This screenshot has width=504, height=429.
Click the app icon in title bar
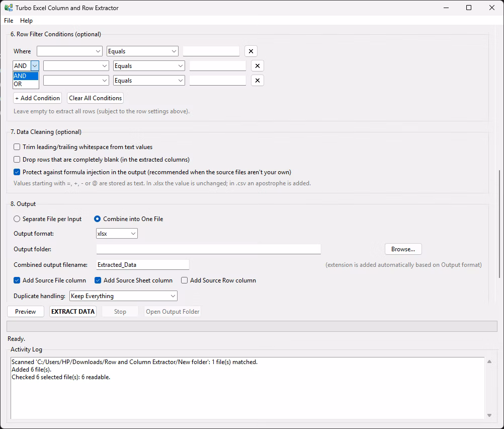(9, 8)
